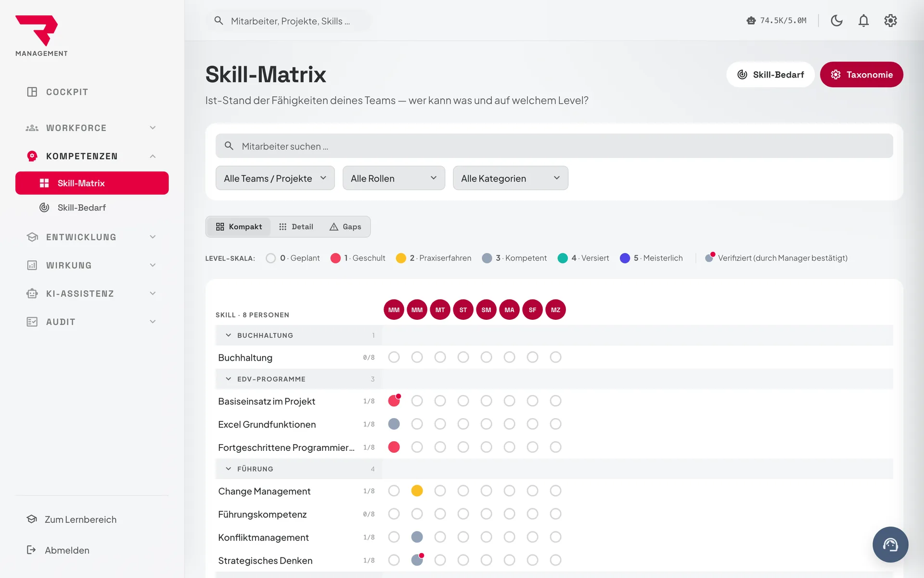
Task: Select MA person avatar
Action: [x=509, y=310]
